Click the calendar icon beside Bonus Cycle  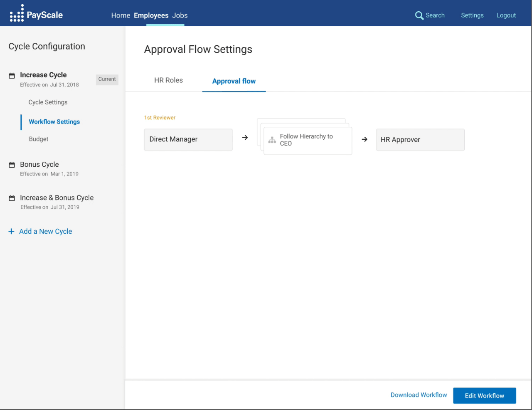coord(11,164)
